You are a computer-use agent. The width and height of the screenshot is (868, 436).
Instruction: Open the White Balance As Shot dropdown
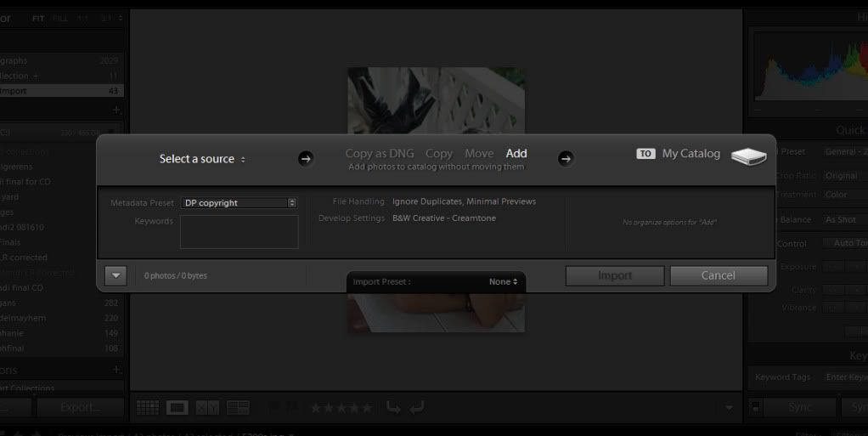[845, 220]
